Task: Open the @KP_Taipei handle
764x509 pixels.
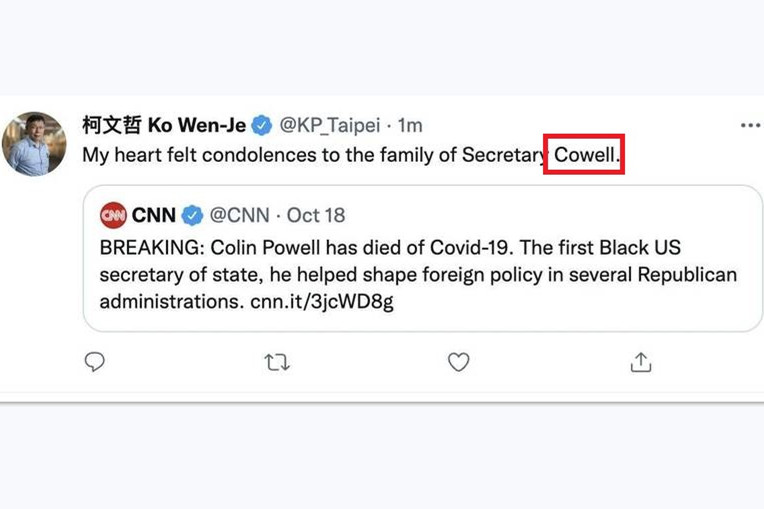Action: coord(329,126)
